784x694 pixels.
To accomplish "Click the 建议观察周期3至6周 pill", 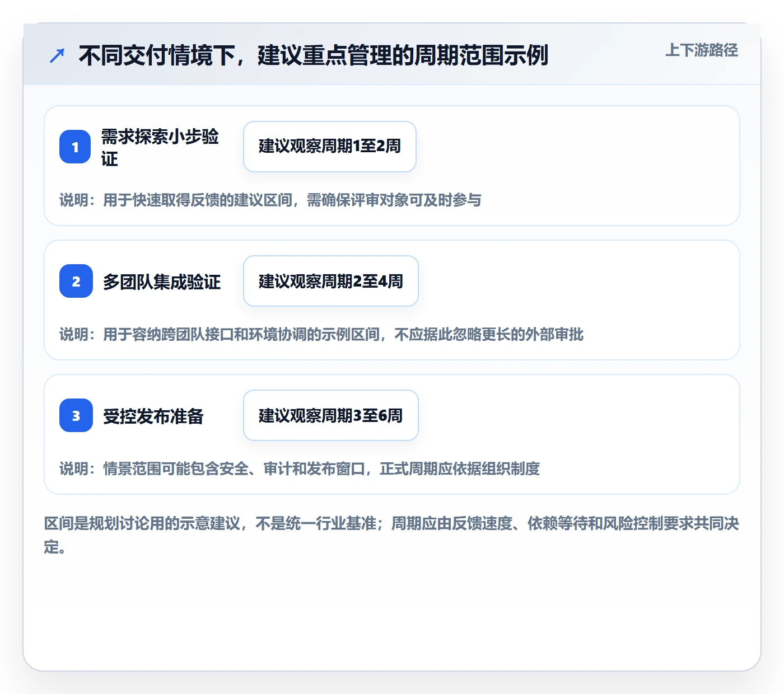I will [331, 415].
